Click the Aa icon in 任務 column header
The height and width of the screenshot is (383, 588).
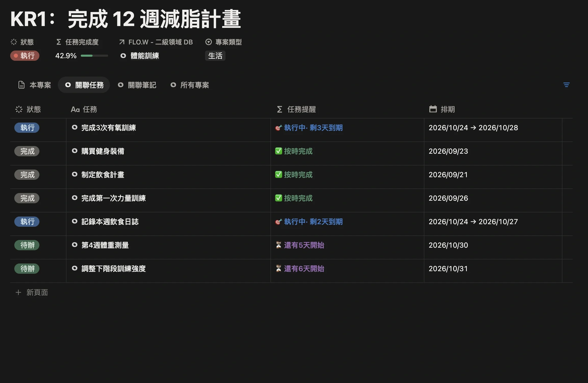[75, 110]
